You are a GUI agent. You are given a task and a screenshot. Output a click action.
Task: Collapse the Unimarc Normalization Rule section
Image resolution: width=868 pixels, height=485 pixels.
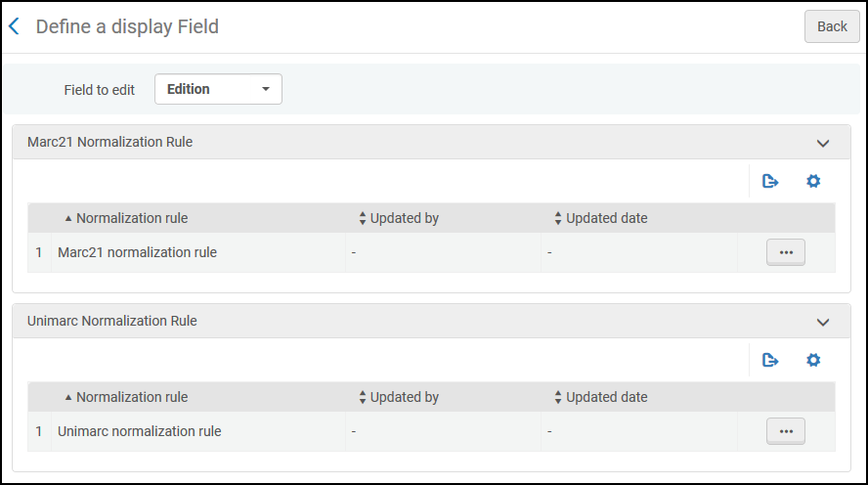[x=823, y=322]
